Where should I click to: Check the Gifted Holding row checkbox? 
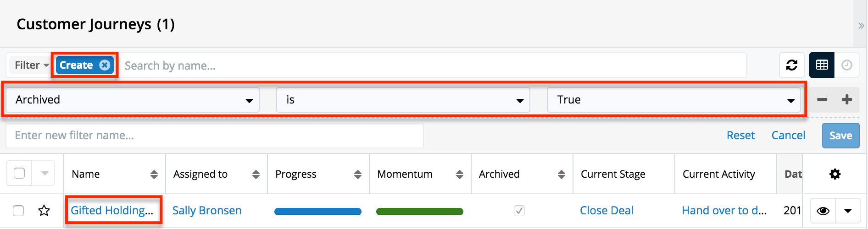[18, 211]
